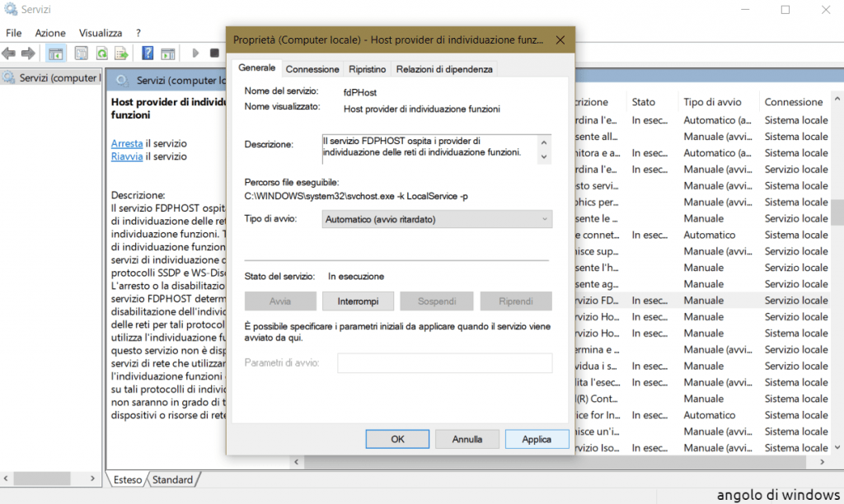Image resolution: width=844 pixels, height=504 pixels.
Task: Click the back arrow in the toolbar
Action: tap(9, 54)
